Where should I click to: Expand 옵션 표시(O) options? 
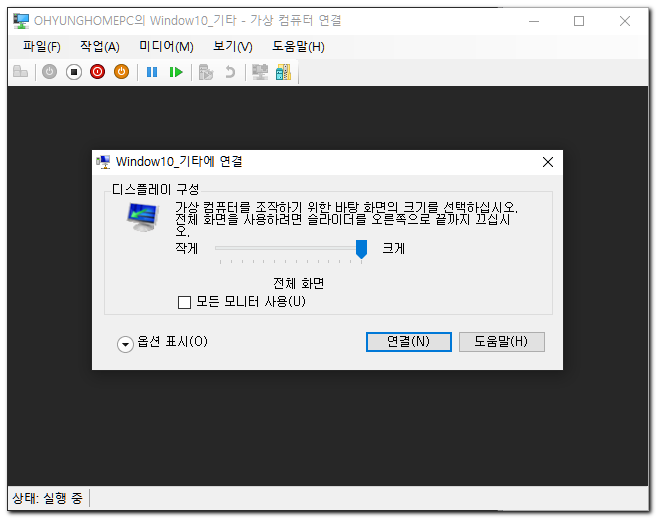point(126,343)
